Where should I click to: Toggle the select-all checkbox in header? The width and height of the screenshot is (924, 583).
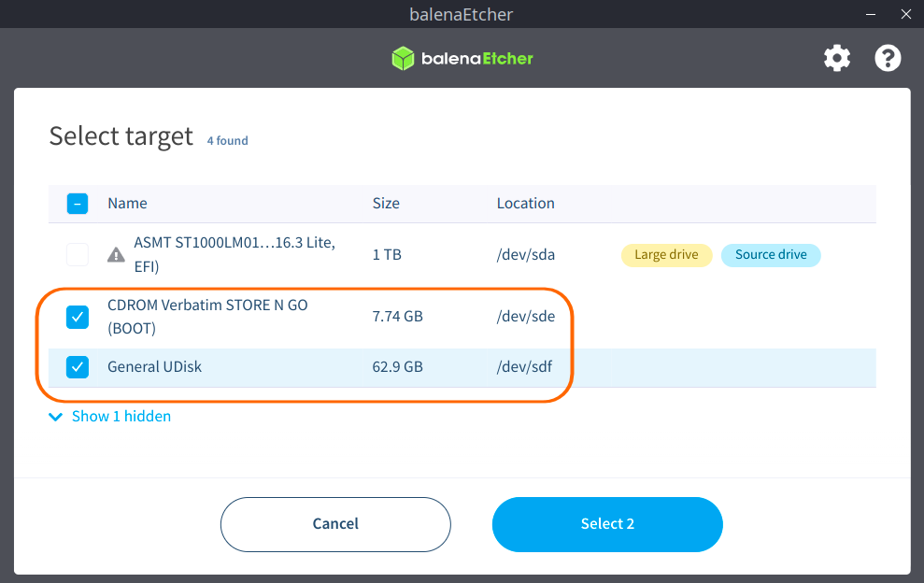pos(78,204)
